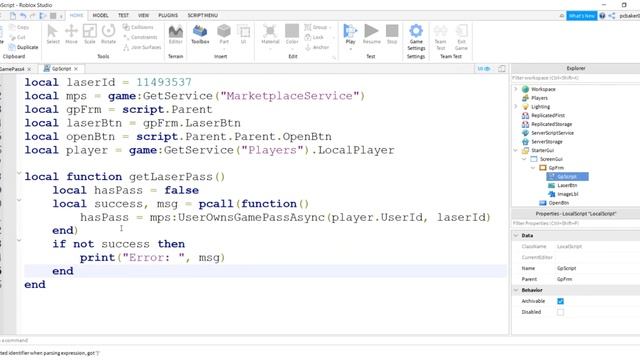Close the GpScript editor tab
The width and height of the screenshot is (640, 360).
pos(76,69)
